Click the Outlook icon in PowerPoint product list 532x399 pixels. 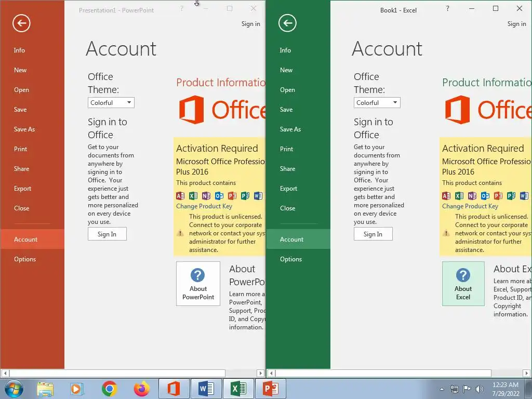click(219, 196)
